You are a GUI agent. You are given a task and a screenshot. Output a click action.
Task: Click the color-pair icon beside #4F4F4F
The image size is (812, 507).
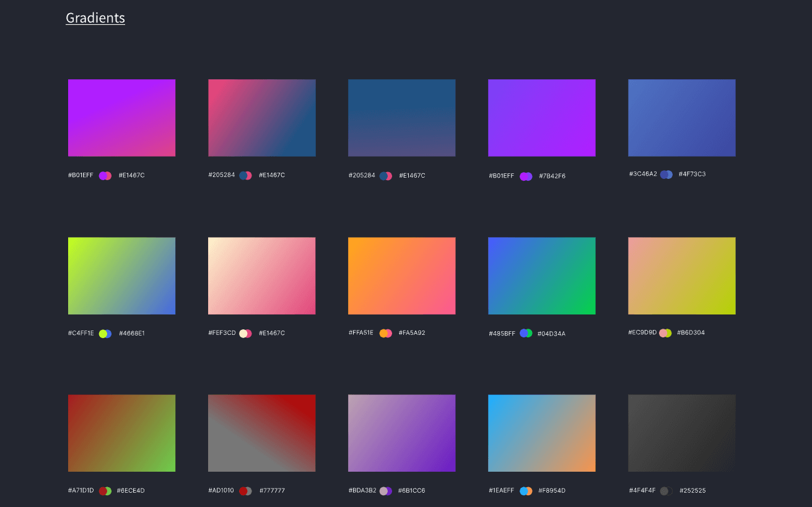coord(666,491)
